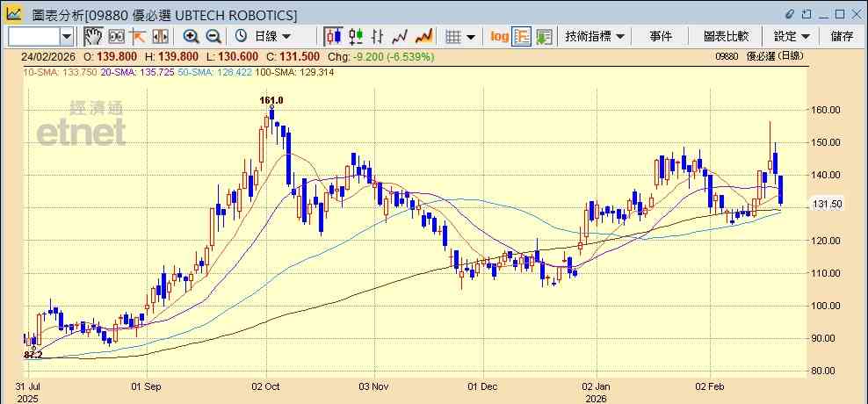Toggle the green volume panel icon
868x404 pixels.
coord(544,37)
